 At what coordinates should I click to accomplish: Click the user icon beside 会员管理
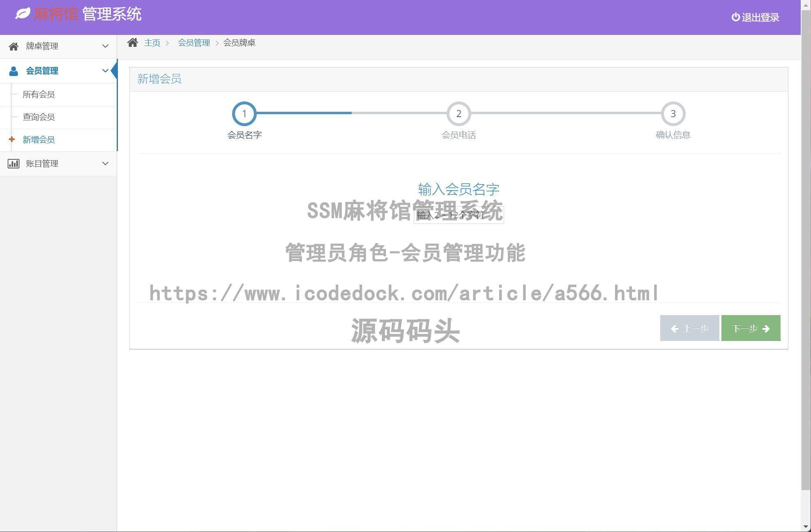(14, 71)
